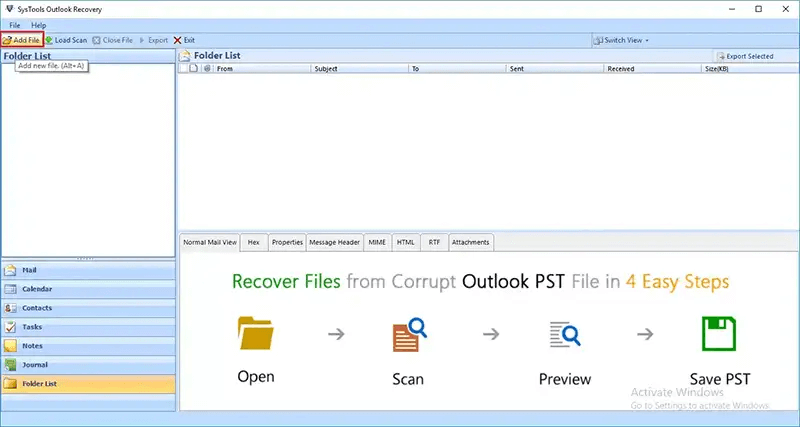The width and height of the screenshot is (800, 427).
Task: Sort by the From column
Action: point(262,68)
